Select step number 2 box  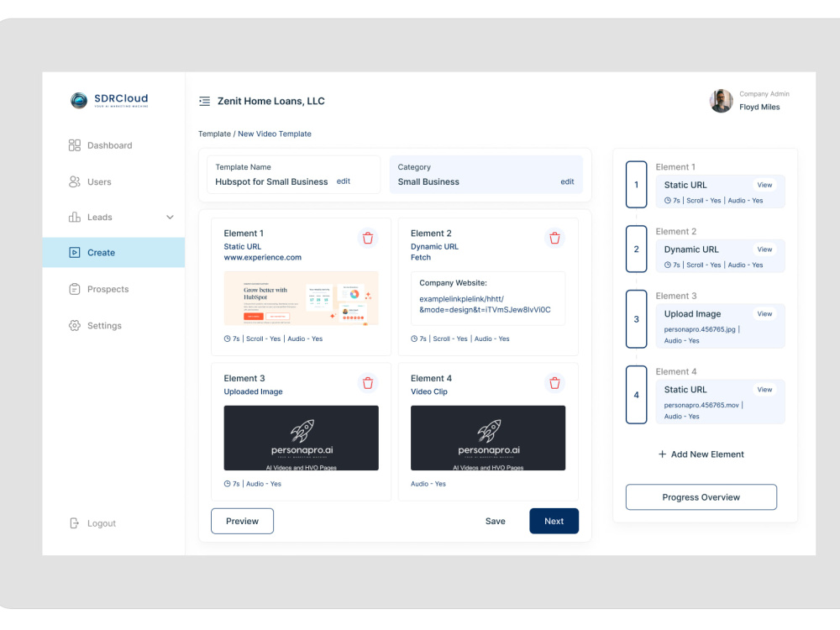[637, 249]
